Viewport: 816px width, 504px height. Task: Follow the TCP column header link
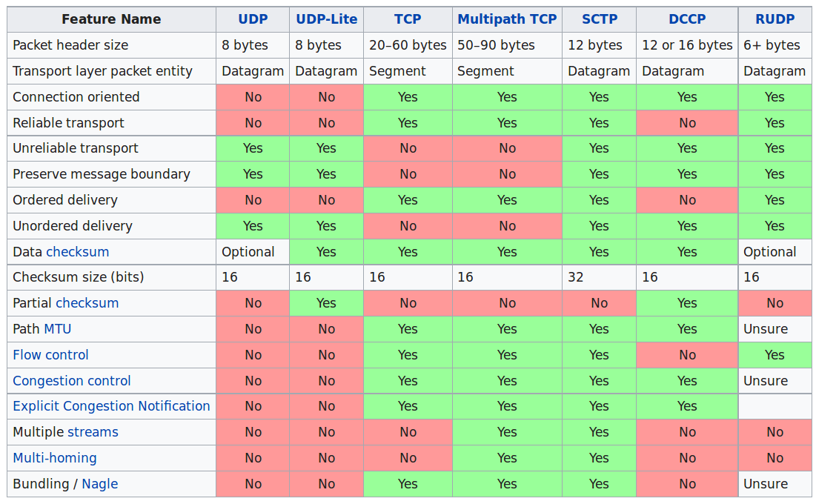click(x=408, y=19)
